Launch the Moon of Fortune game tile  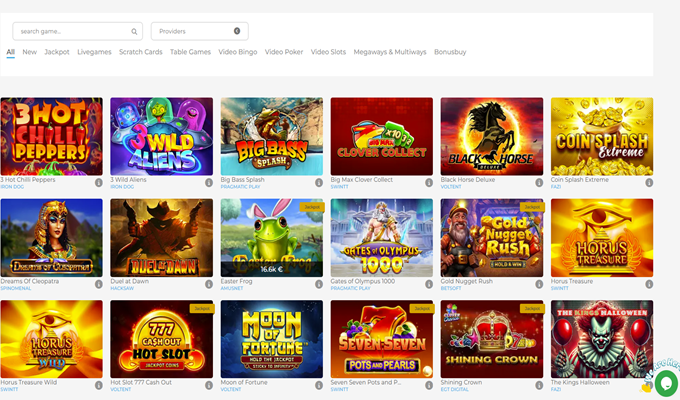click(x=271, y=338)
